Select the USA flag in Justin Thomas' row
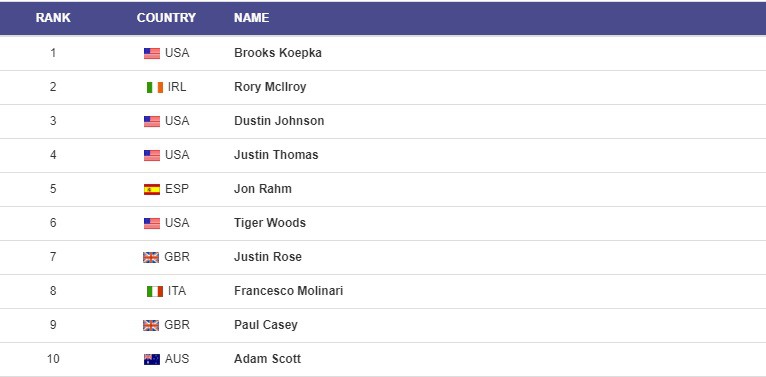 [151, 155]
